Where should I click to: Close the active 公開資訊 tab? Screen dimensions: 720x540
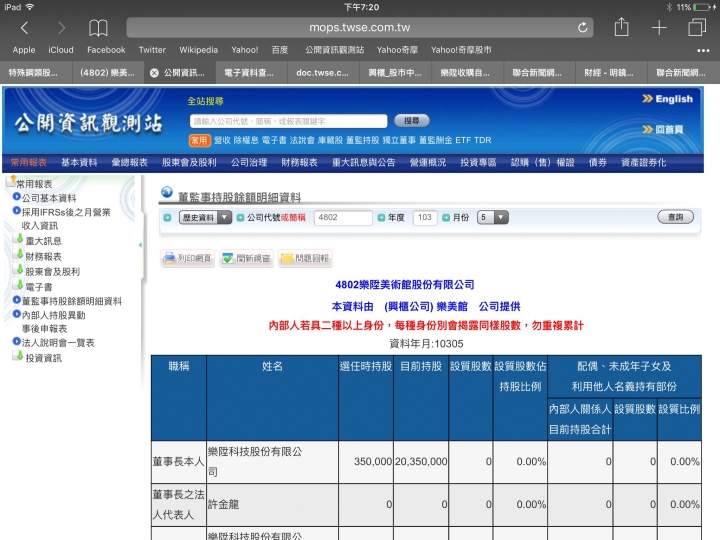153,73
